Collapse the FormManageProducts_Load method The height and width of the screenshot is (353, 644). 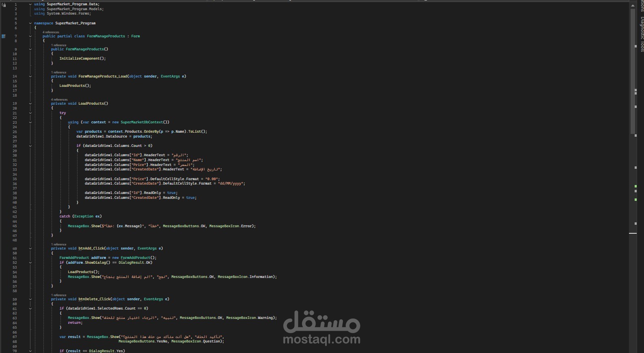click(x=30, y=76)
